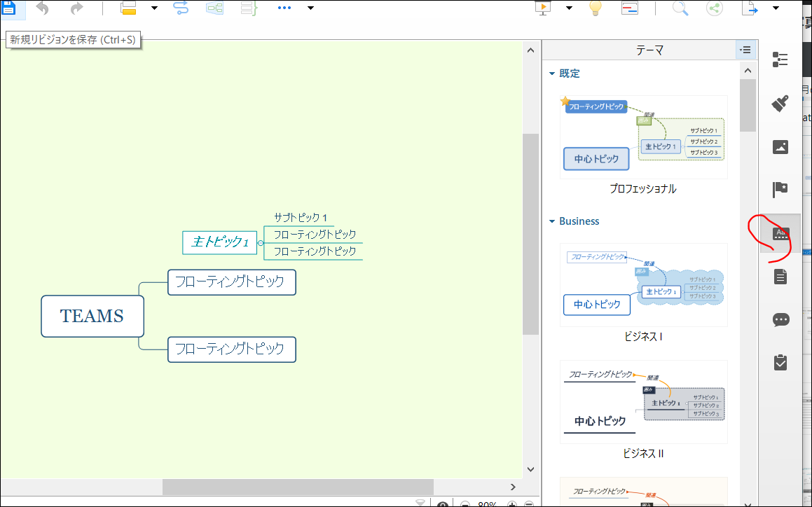Screen dimensions: 812x507
Task: Toggle the Theme sidebar panel icon
Action: (x=780, y=234)
